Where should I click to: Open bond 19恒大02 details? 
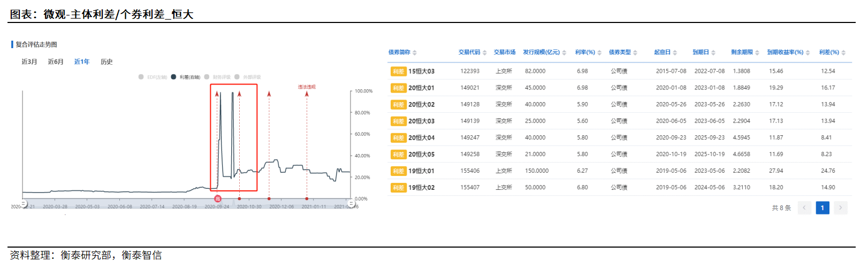422,187
